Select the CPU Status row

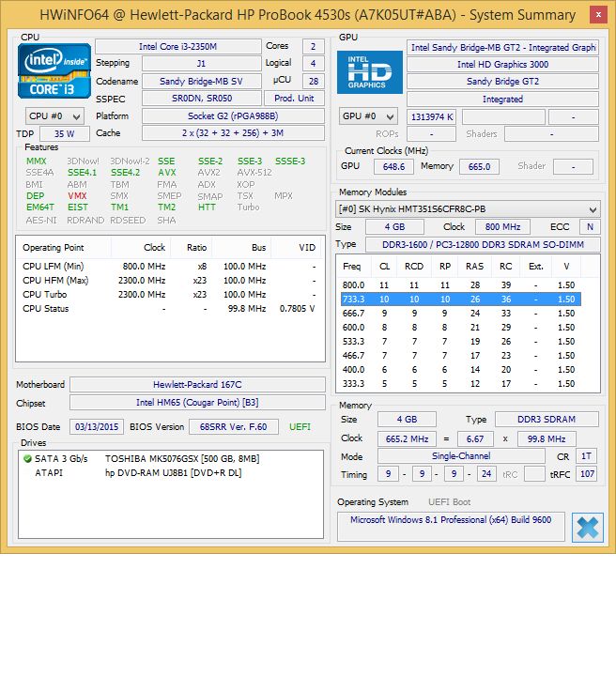[x=169, y=309]
